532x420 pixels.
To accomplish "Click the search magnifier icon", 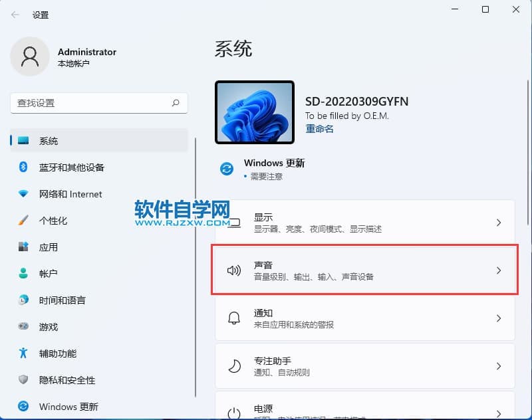I will (176, 103).
